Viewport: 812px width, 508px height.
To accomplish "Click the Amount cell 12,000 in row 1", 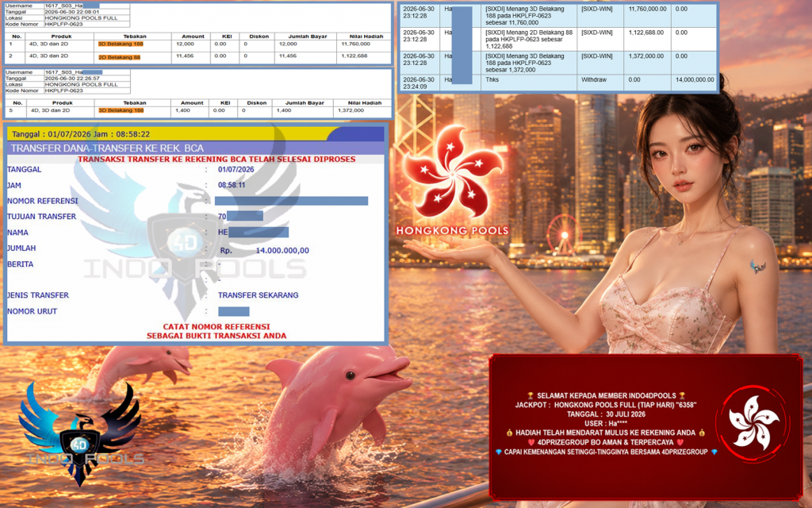I will (x=185, y=44).
